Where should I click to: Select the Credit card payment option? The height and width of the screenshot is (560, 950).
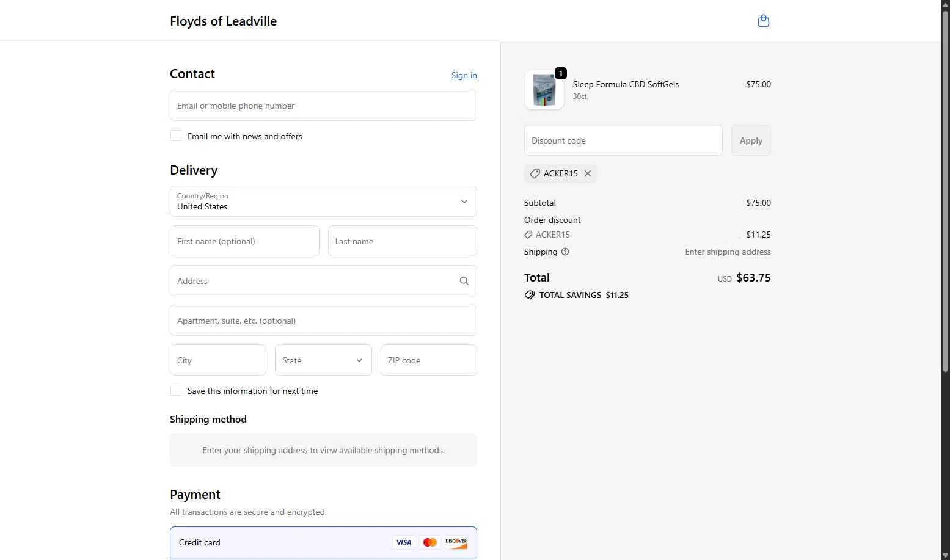(323, 542)
